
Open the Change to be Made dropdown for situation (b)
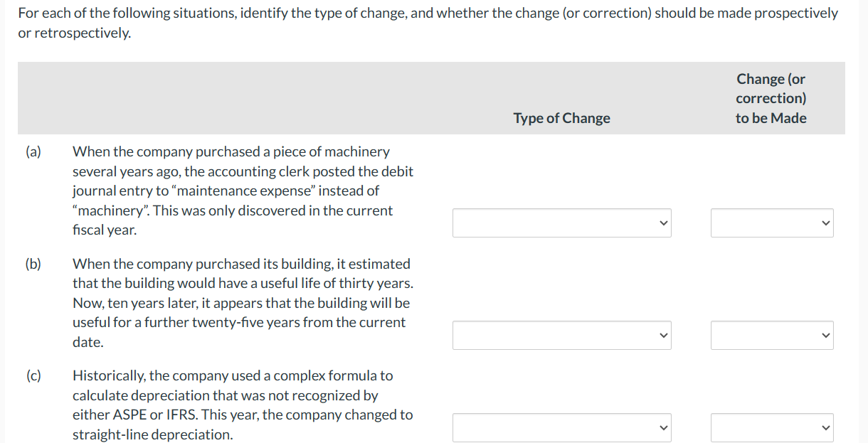(771, 335)
